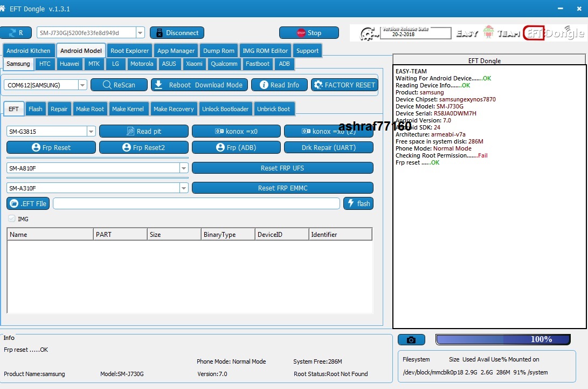This screenshot has height=389, width=588.
Task: Click the Frp (ADB) button
Action: click(236, 147)
